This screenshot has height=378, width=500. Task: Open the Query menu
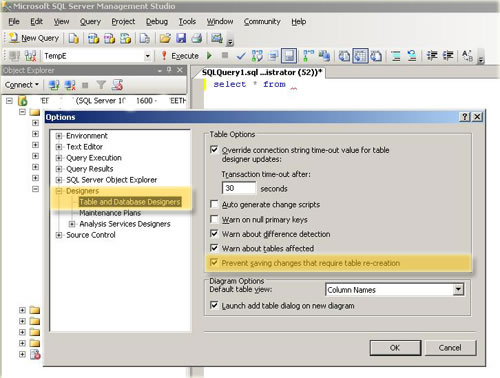coord(90,22)
